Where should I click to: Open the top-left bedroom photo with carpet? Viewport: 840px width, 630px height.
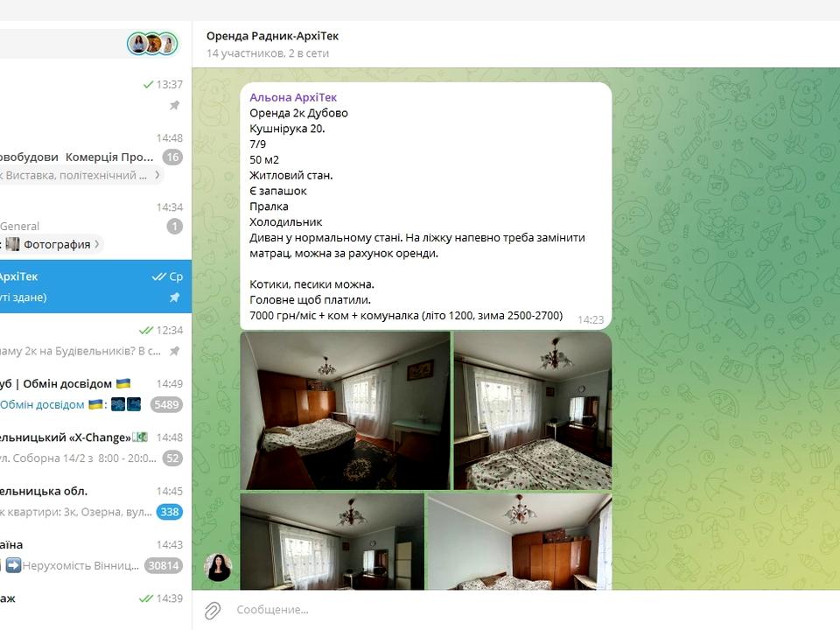point(345,410)
